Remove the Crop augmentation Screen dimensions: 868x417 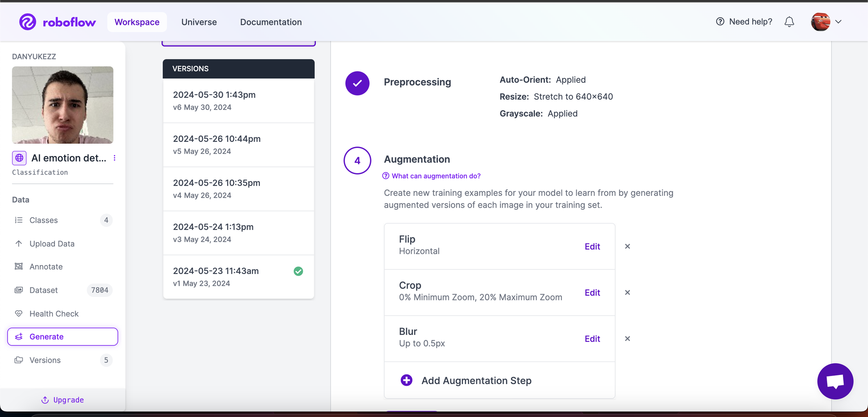pyautogui.click(x=627, y=292)
